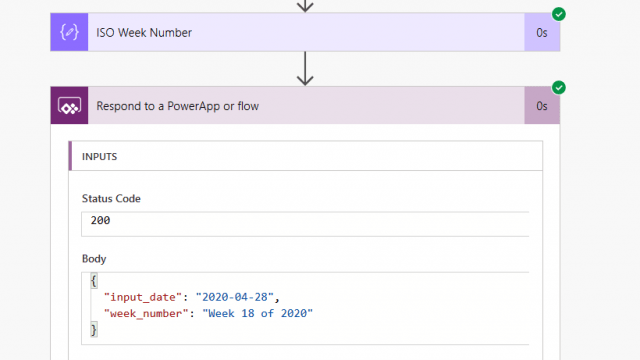Click the INPUTS section header

pos(306,156)
